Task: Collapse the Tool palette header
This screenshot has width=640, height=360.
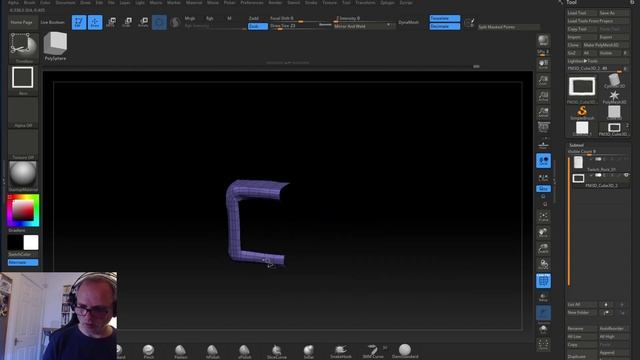Action: tap(571, 2)
